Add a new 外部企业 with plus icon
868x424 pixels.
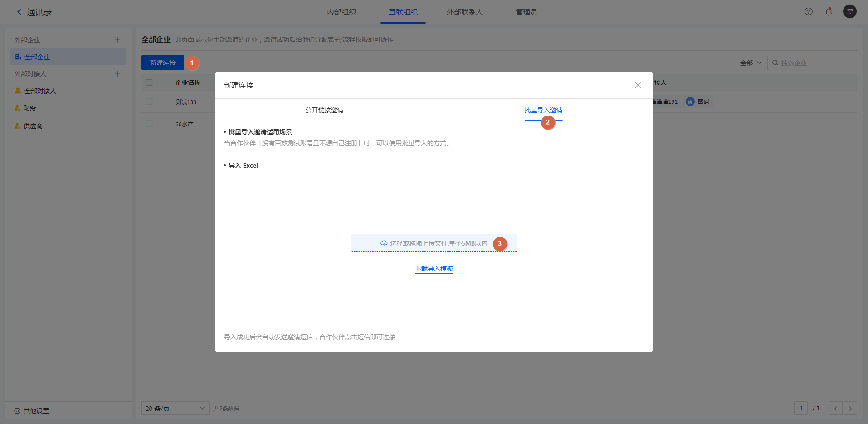click(117, 40)
